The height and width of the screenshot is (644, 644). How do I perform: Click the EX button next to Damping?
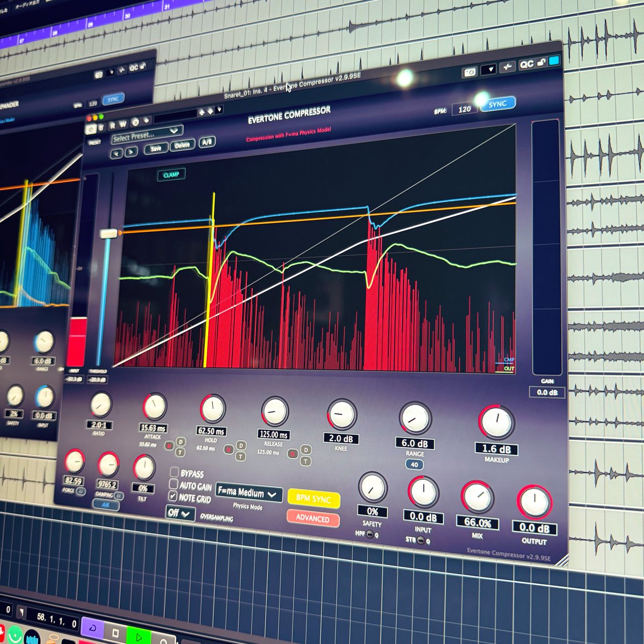[119, 496]
